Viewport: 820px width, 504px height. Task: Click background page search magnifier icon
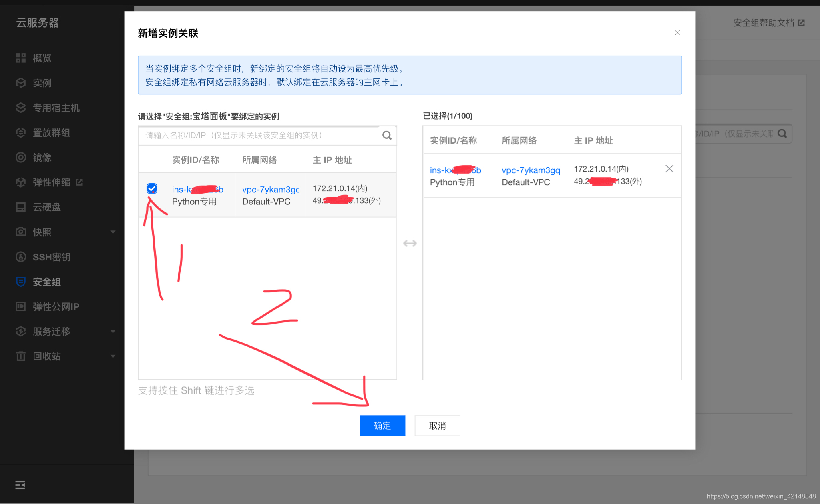(782, 134)
